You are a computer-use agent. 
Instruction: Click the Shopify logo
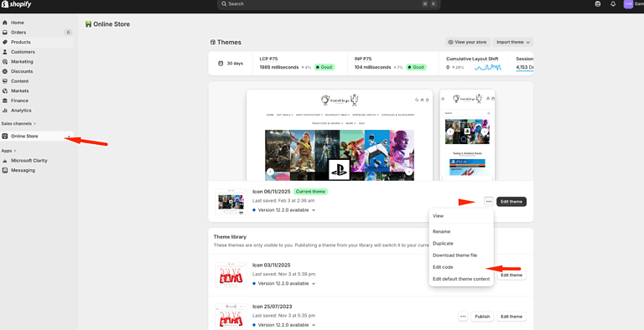point(17,4)
